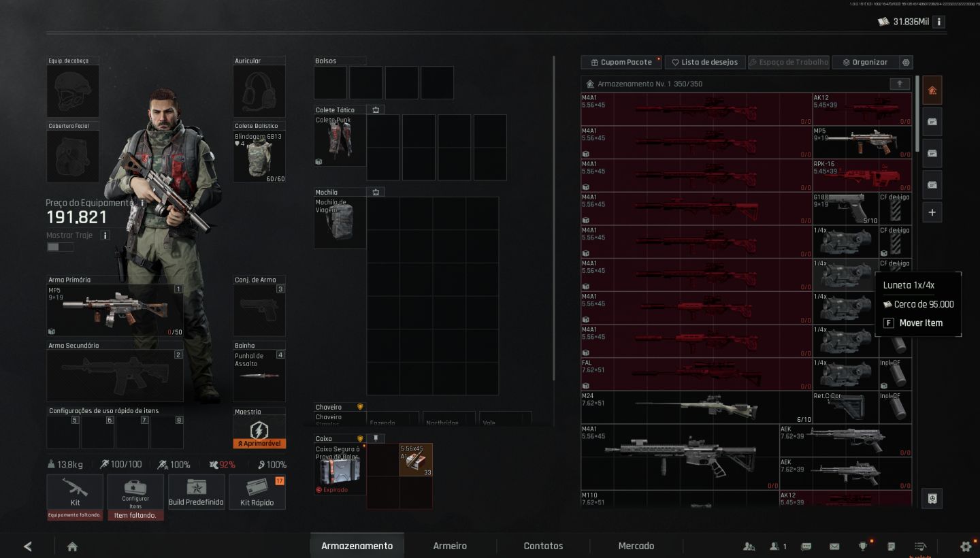Screen dimensions: 980x558
Task: Select the Punhal de Assalto knife slot
Action: (259, 376)
